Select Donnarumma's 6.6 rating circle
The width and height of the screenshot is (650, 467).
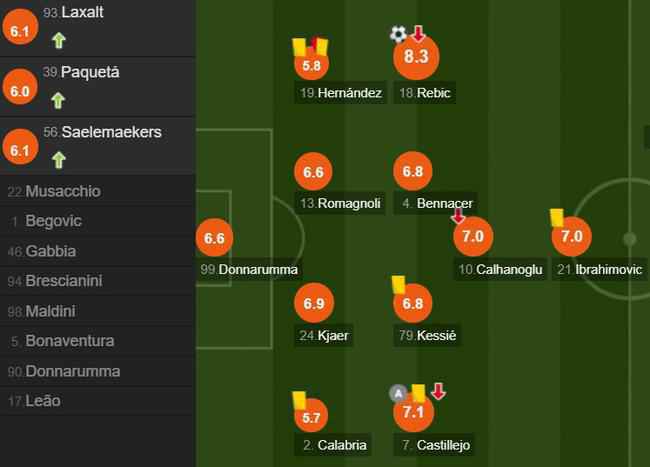[214, 237]
